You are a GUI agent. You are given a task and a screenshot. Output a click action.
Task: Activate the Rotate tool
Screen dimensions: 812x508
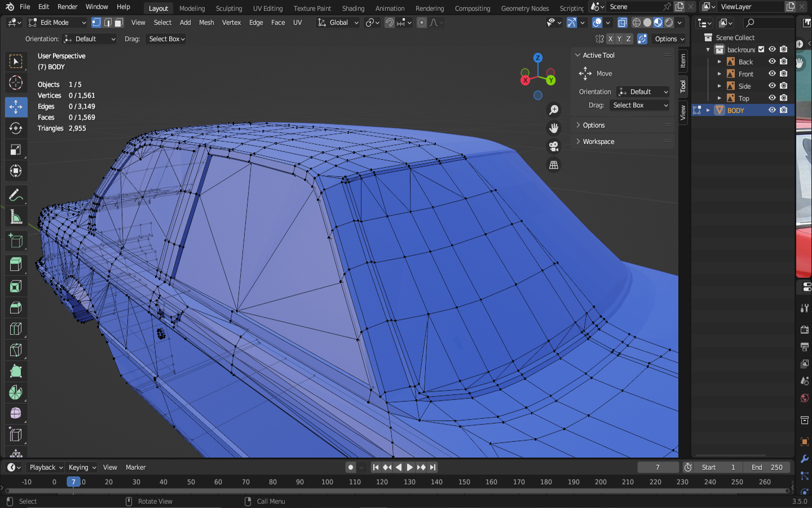click(16, 128)
